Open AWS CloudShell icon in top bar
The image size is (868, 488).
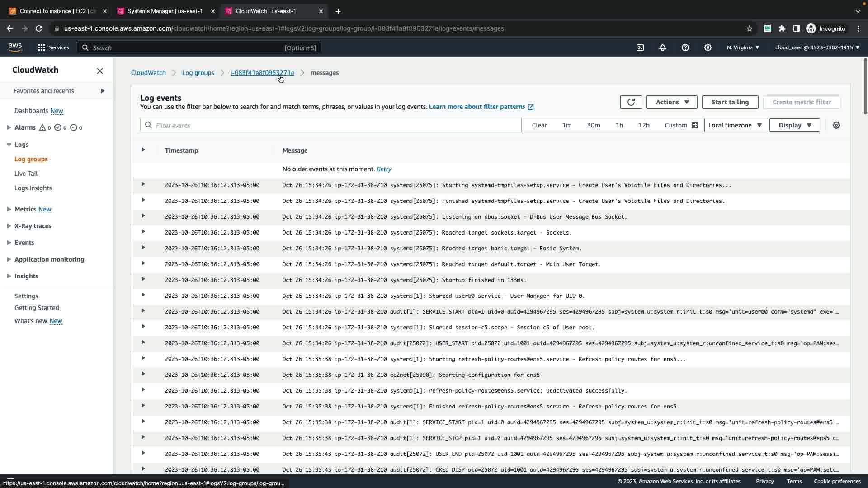click(640, 47)
